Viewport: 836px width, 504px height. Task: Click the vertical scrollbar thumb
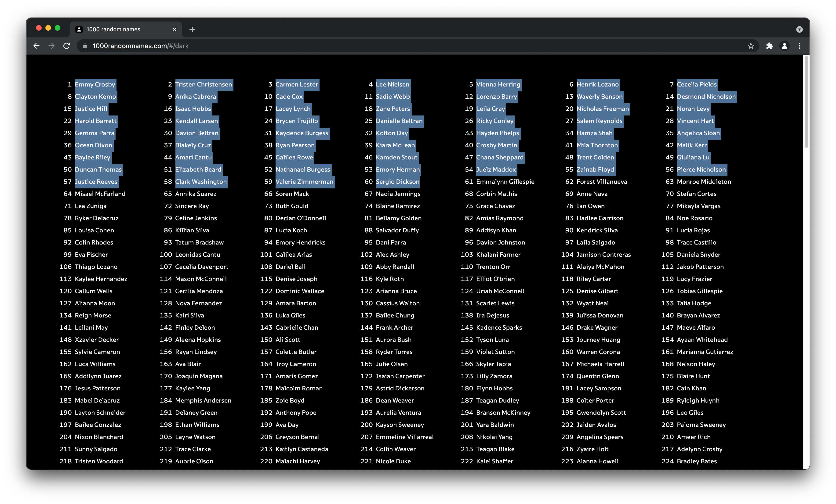806,102
